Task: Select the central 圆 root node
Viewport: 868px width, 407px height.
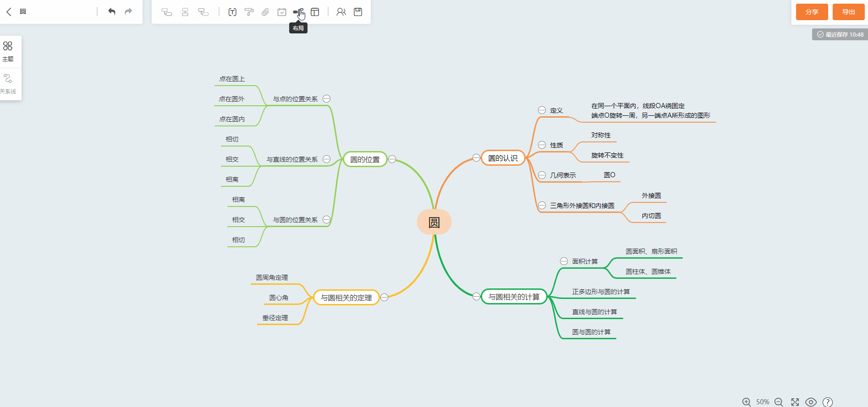Action: pyautogui.click(x=434, y=222)
